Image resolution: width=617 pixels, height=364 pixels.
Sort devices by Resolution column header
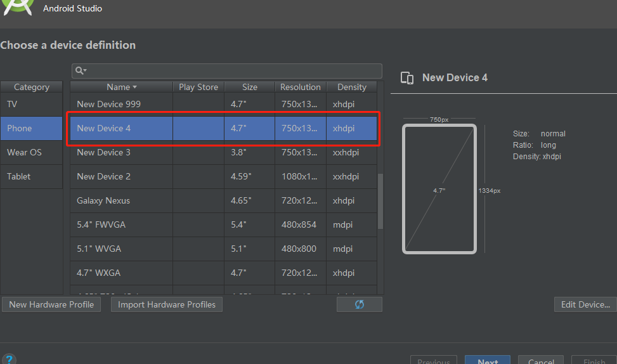(300, 87)
